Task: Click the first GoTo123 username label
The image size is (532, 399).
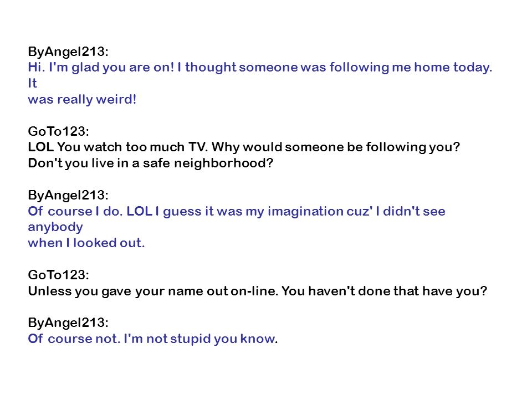Action: point(58,131)
